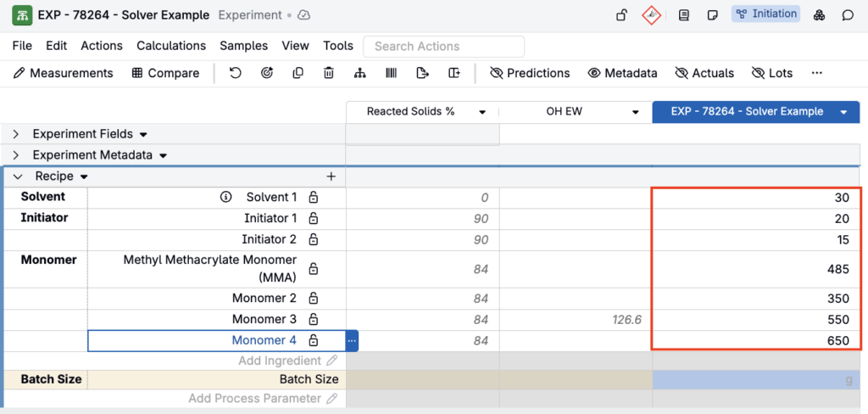Screen dimensions: 868x414
Task: Click the Compare button
Action: pos(165,73)
